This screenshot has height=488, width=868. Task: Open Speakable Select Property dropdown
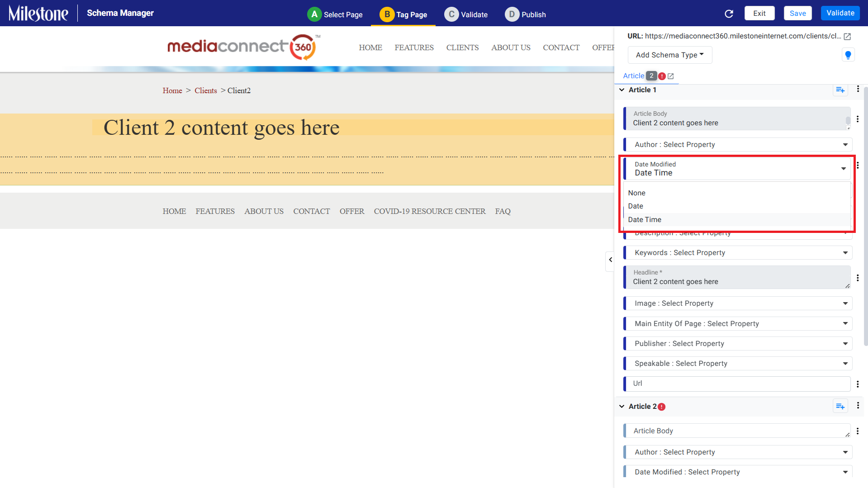(738, 364)
